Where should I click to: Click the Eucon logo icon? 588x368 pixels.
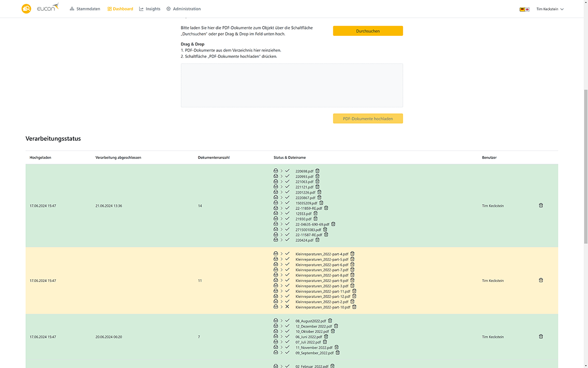[x=26, y=9]
